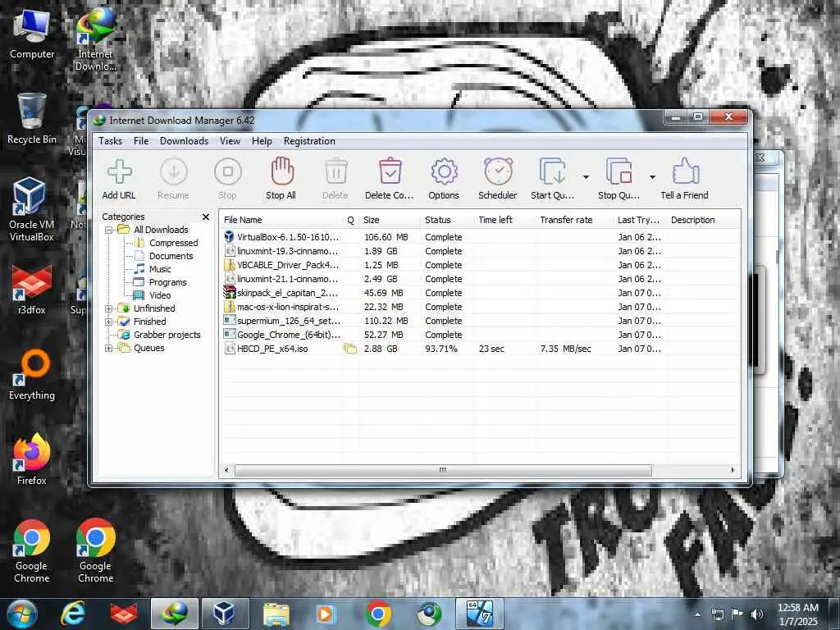
Task: Click the Add URL toolbar icon
Action: [120, 171]
